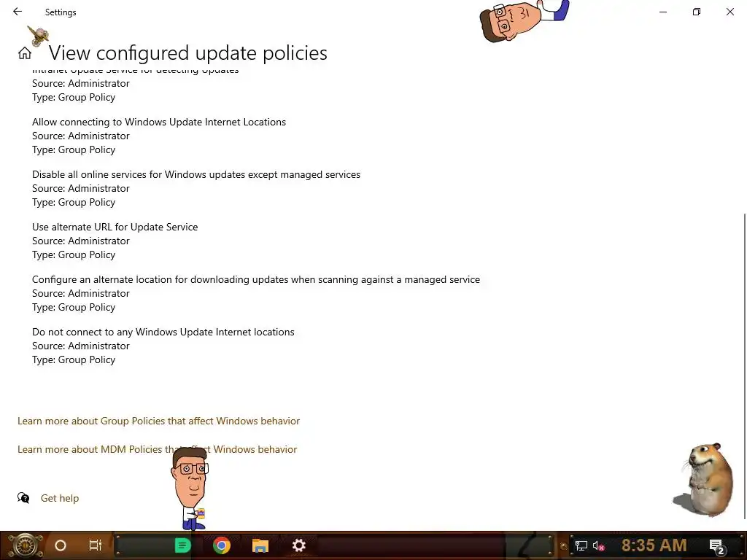
Task: Click Source: Administrator under 'Allow connecting to Windows Update'
Action: [80, 136]
